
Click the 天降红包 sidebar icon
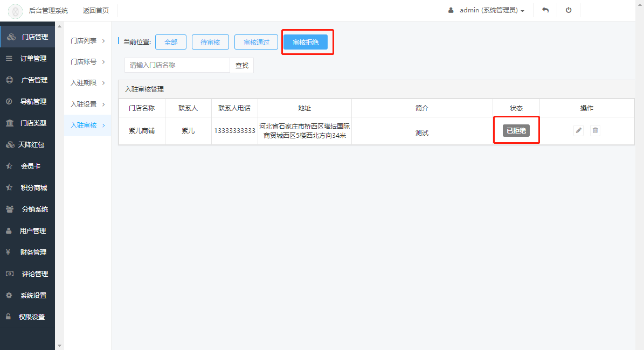coord(10,144)
